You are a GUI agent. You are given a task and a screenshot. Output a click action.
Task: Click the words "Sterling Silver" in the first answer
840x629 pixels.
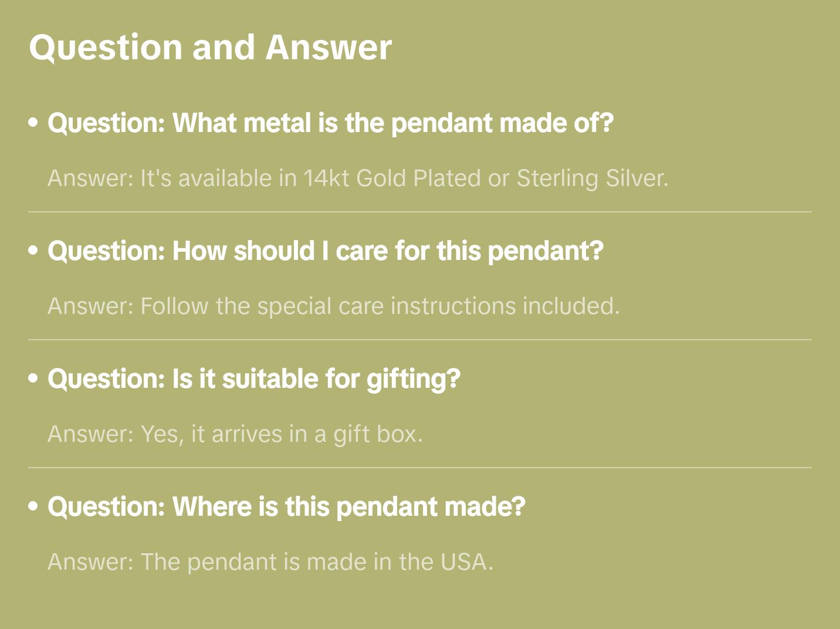click(x=591, y=178)
